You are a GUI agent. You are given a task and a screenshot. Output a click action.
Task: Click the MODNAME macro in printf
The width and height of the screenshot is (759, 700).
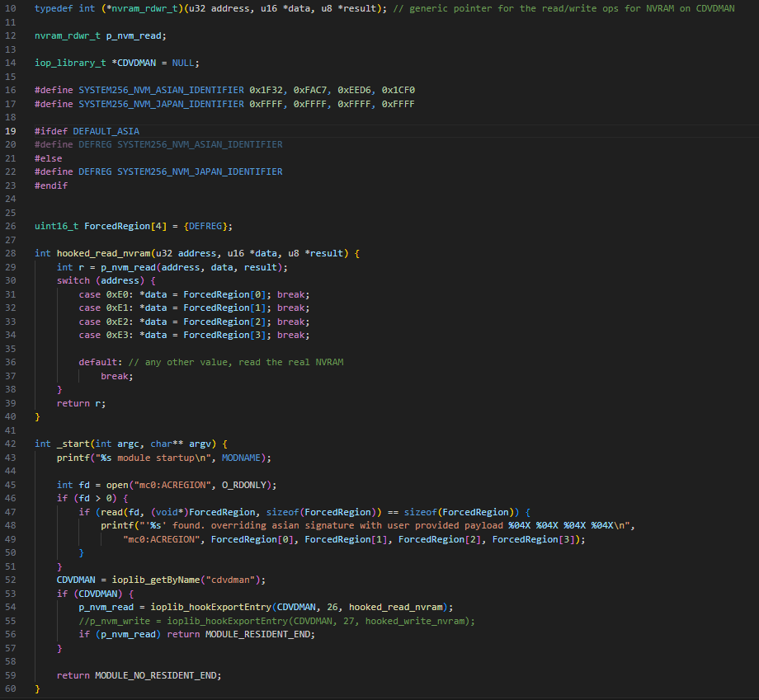coord(241,458)
